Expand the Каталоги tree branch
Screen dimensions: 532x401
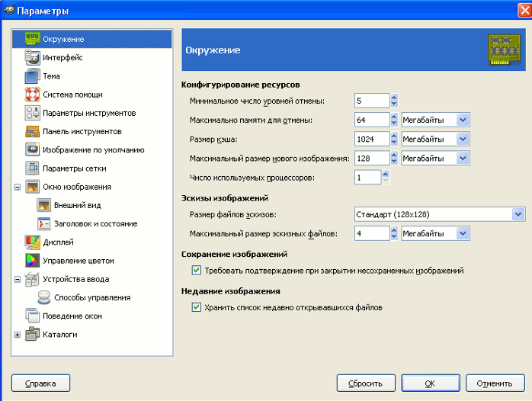[18, 335]
